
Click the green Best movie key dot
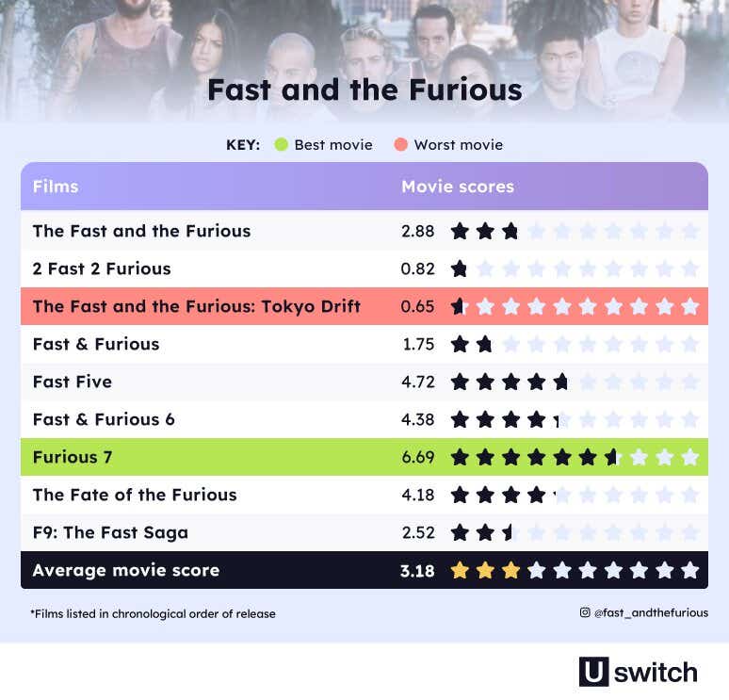tap(282, 145)
